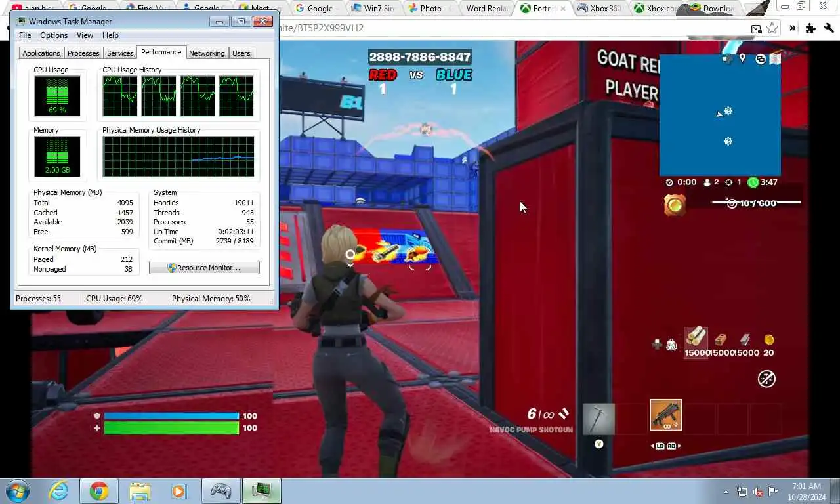Click the backpack inventory icon
Image resolution: width=840 pixels, height=504 pixels.
pos(671,345)
